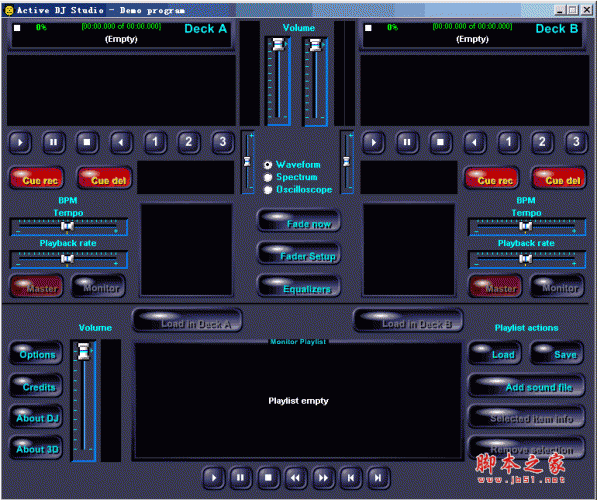The height and width of the screenshot is (500, 597).
Task: Click the Fade now button
Action: (x=299, y=221)
